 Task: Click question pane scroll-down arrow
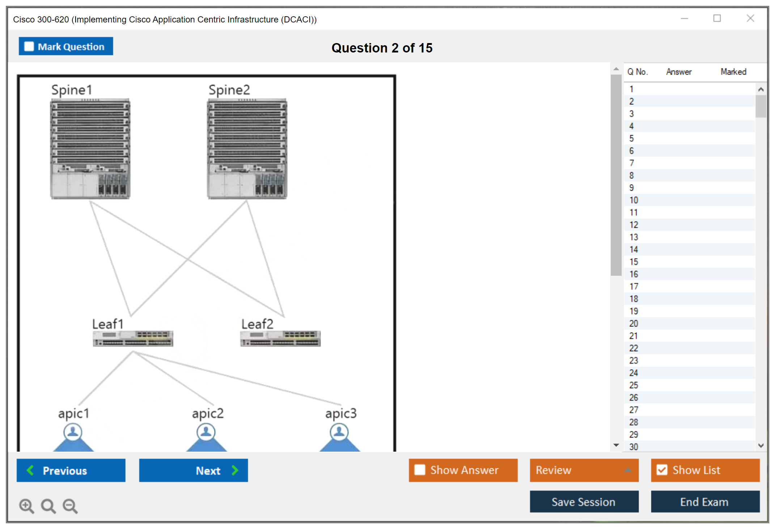tap(616, 445)
